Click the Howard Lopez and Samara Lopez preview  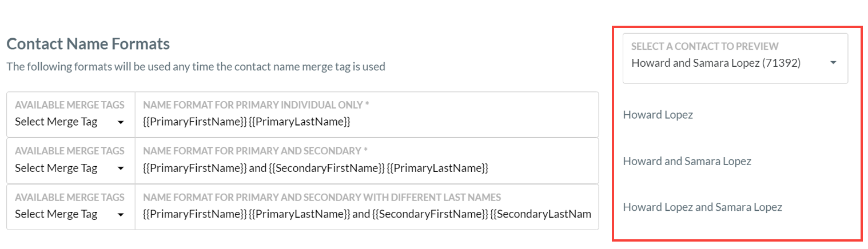tap(702, 207)
